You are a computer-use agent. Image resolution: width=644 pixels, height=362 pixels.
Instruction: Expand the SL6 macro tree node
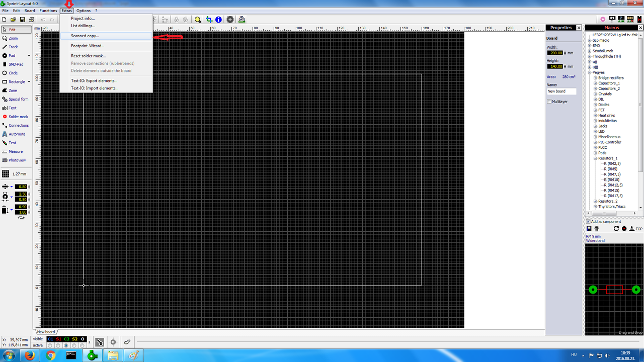click(590, 40)
